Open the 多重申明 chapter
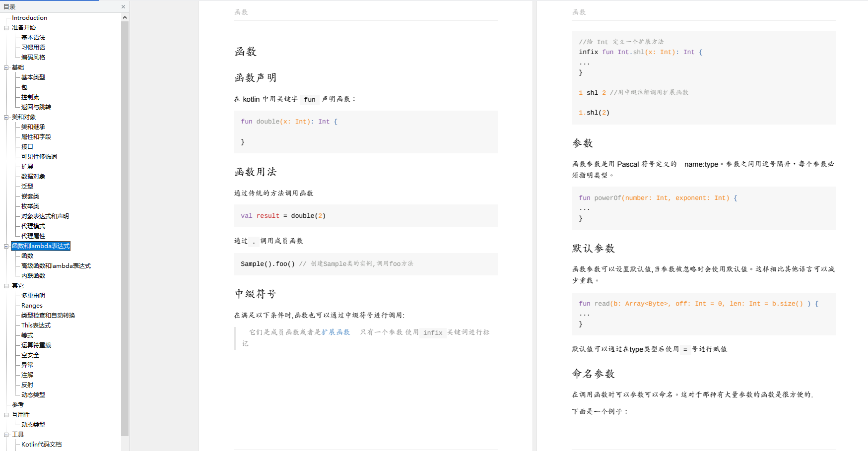This screenshot has width=868, height=451. tap(33, 296)
